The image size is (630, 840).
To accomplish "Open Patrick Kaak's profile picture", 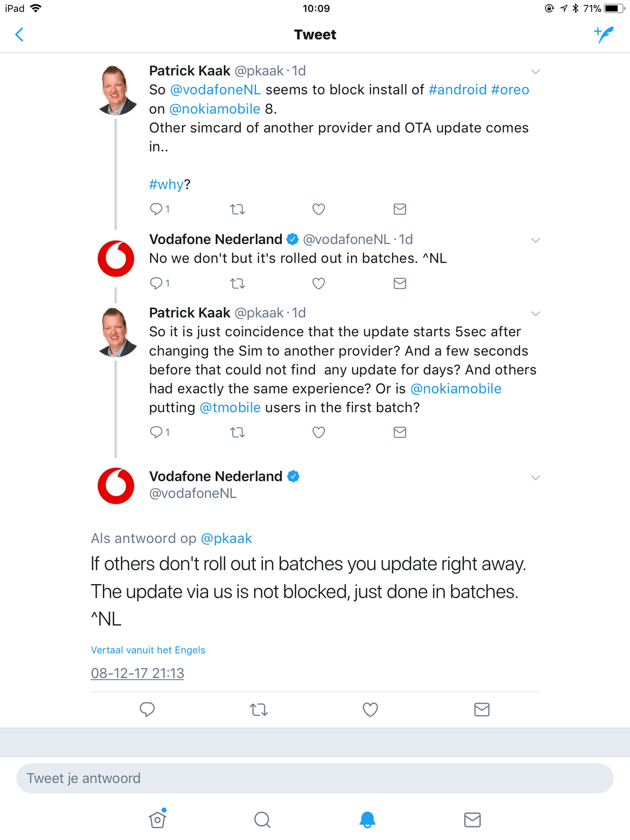I will (116, 90).
